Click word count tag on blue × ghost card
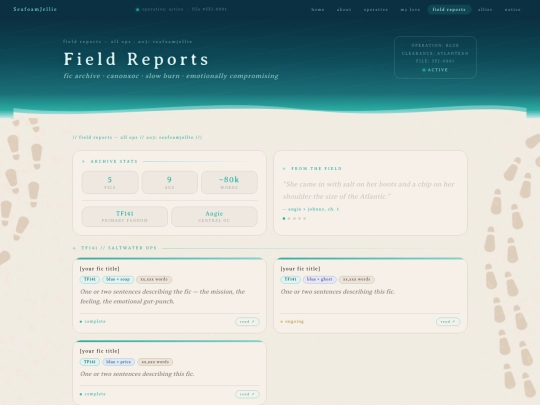Viewport: 540px width, 405px height. [357, 279]
